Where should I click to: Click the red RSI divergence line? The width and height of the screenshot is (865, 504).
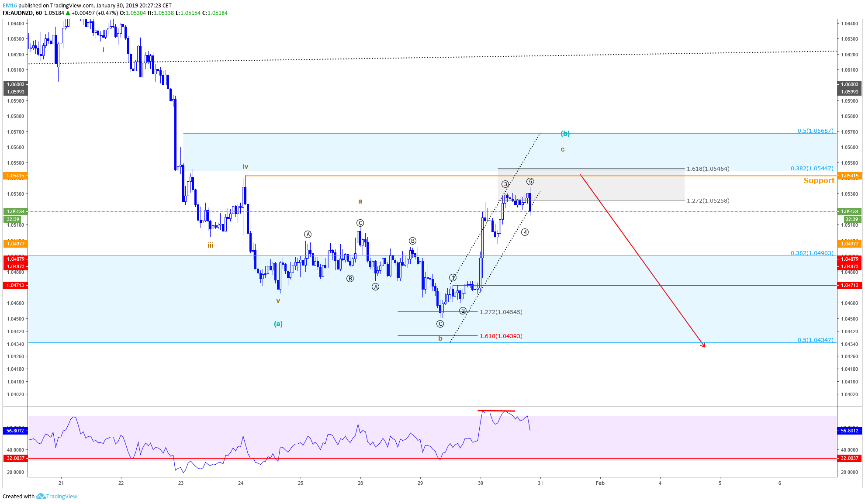point(496,411)
